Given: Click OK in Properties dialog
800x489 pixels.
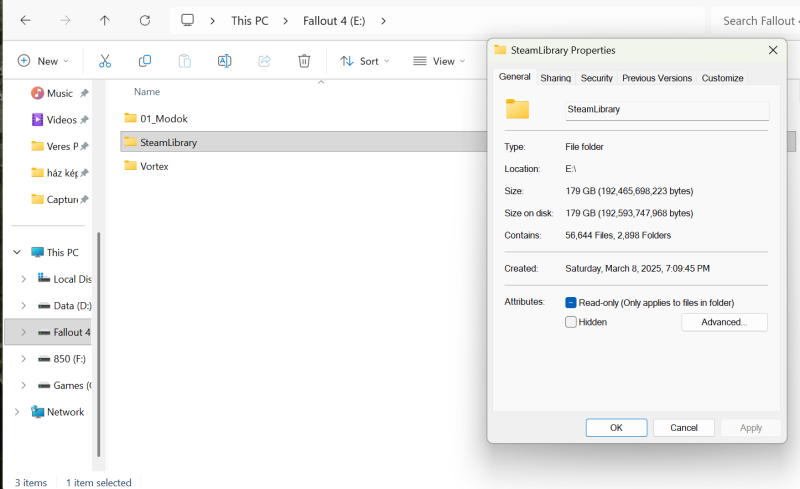Looking at the screenshot, I should pos(616,428).
